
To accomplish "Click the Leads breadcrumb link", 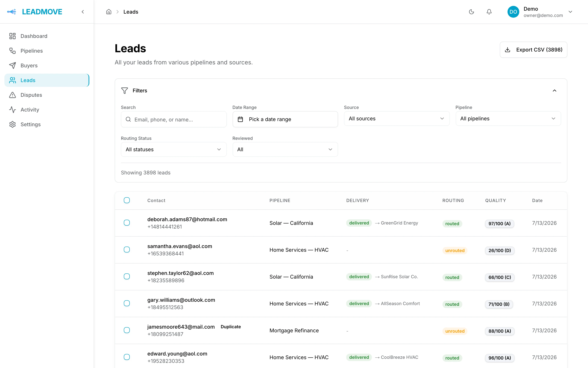I will pyautogui.click(x=131, y=12).
